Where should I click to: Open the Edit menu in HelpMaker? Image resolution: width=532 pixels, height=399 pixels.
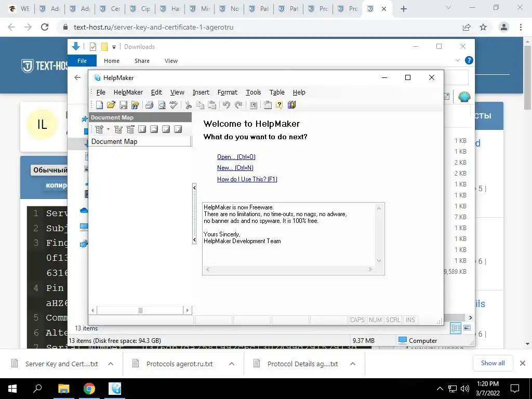coord(156,92)
